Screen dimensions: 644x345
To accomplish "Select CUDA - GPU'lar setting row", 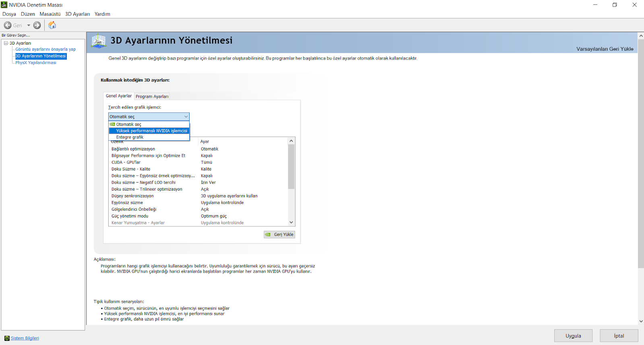I will pos(198,162).
